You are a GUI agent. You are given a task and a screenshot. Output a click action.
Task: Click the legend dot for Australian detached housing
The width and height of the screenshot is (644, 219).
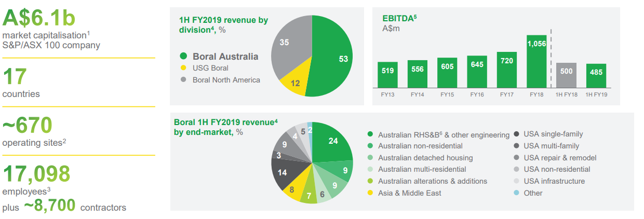[370, 158]
